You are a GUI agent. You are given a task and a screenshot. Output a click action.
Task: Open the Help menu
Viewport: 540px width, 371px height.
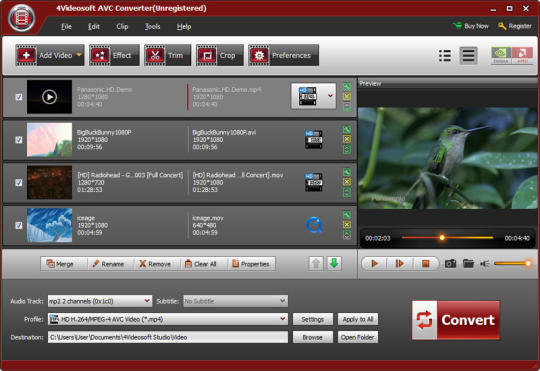tap(184, 27)
